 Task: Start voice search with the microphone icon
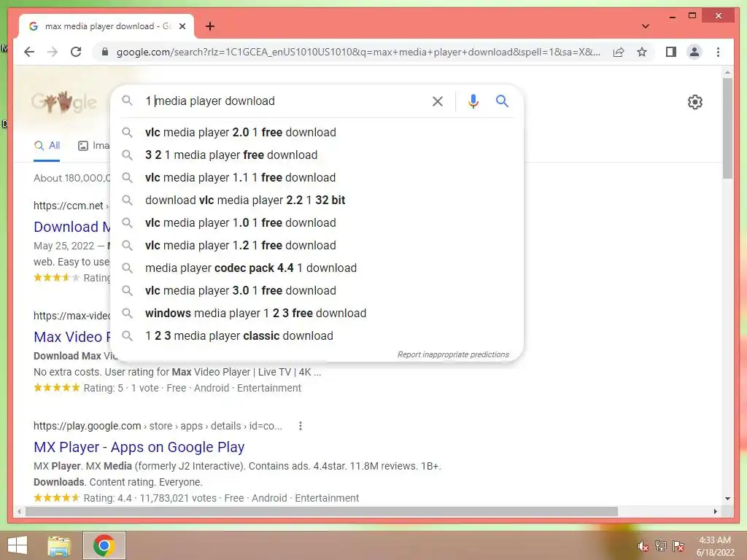coord(473,101)
